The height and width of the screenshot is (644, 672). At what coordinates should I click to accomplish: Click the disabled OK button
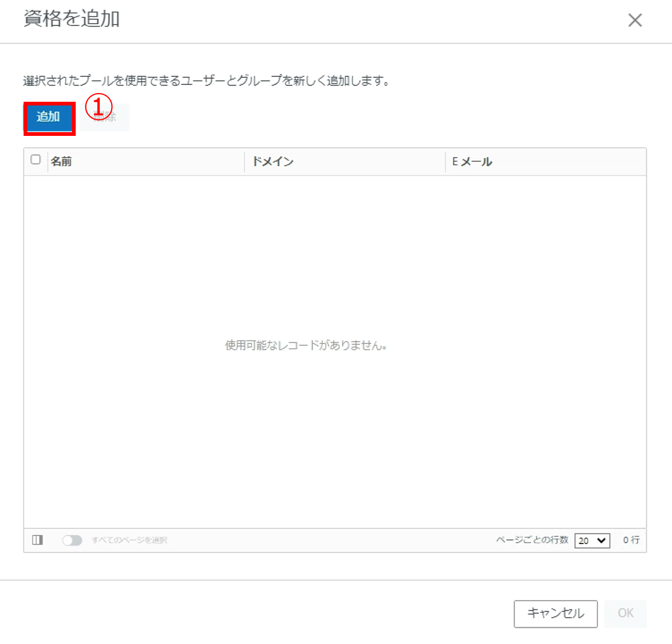click(x=625, y=613)
